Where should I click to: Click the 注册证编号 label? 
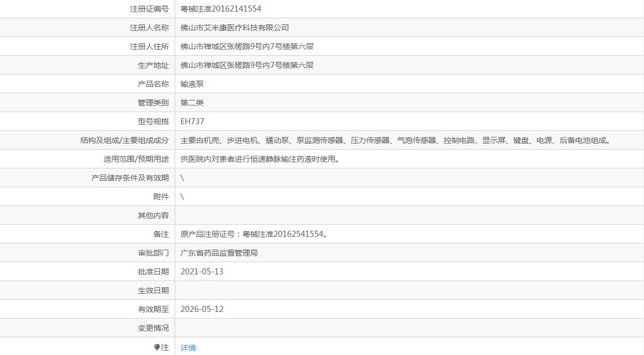149,9
